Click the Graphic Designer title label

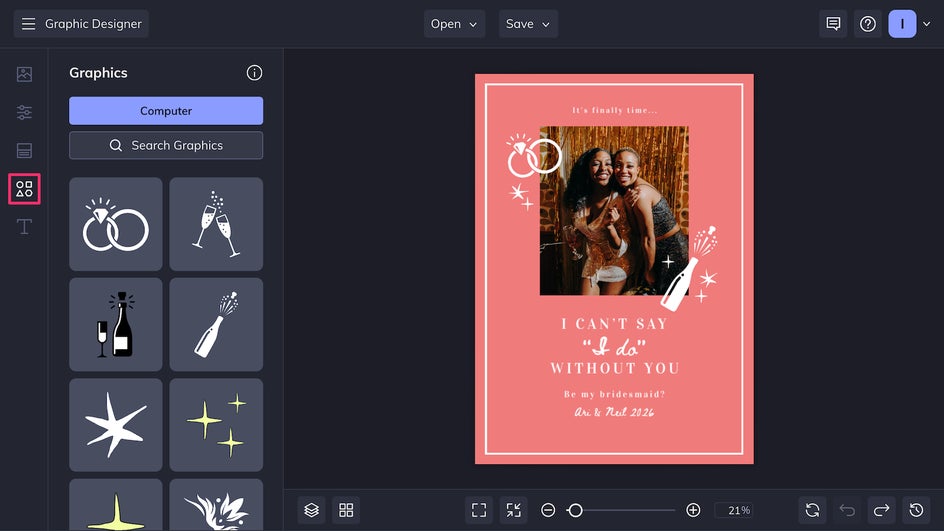pos(93,23)
